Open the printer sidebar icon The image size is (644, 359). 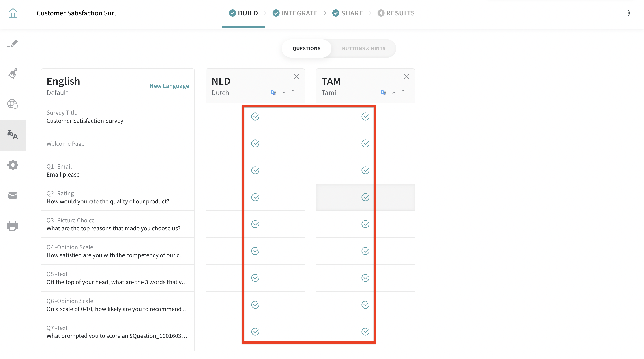click(13, 226)
